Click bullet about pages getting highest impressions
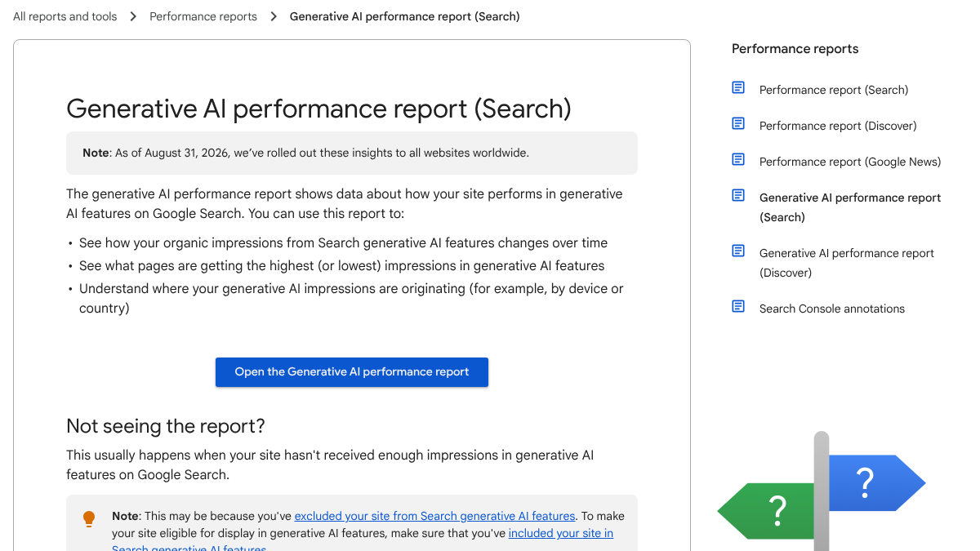 [x=341, y=265]
